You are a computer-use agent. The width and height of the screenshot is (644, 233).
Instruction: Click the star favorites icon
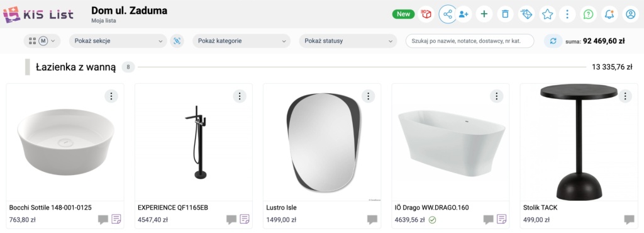coord(547,14)
